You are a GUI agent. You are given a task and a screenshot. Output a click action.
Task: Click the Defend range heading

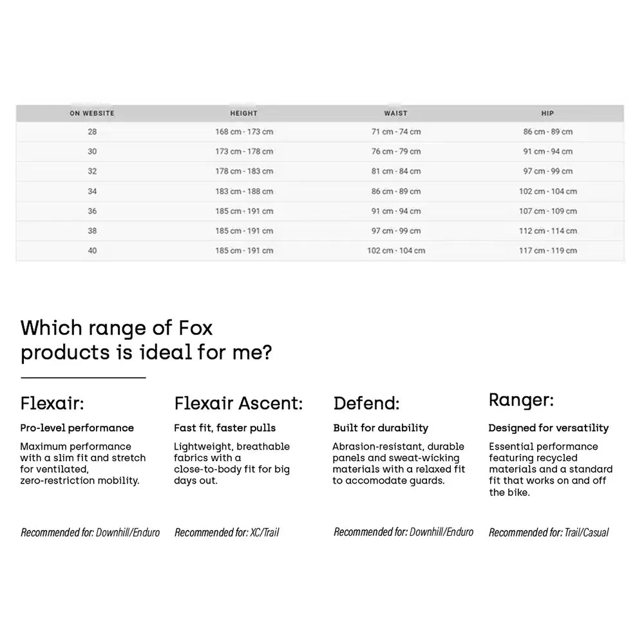tap(366, 403)
